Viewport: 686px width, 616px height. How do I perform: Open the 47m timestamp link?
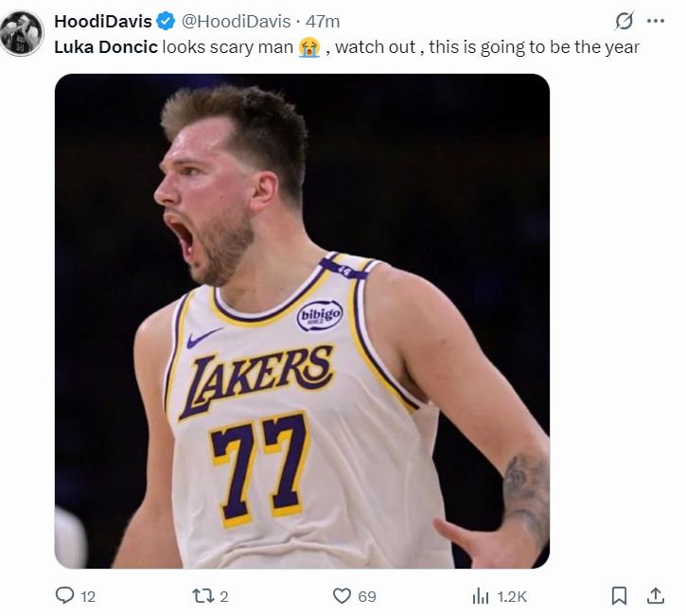[x=323, y=22]
